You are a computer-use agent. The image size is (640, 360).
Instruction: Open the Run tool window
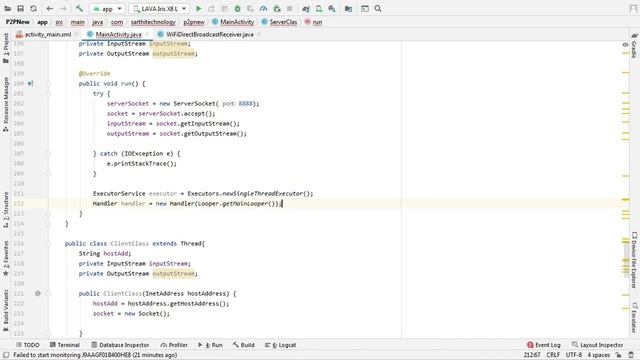click(210, 345)
